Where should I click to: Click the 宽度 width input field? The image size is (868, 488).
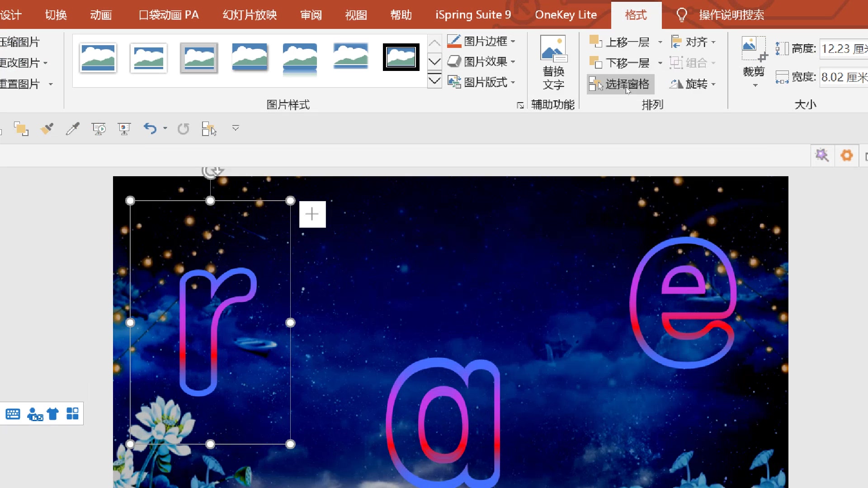pos(844,77)
